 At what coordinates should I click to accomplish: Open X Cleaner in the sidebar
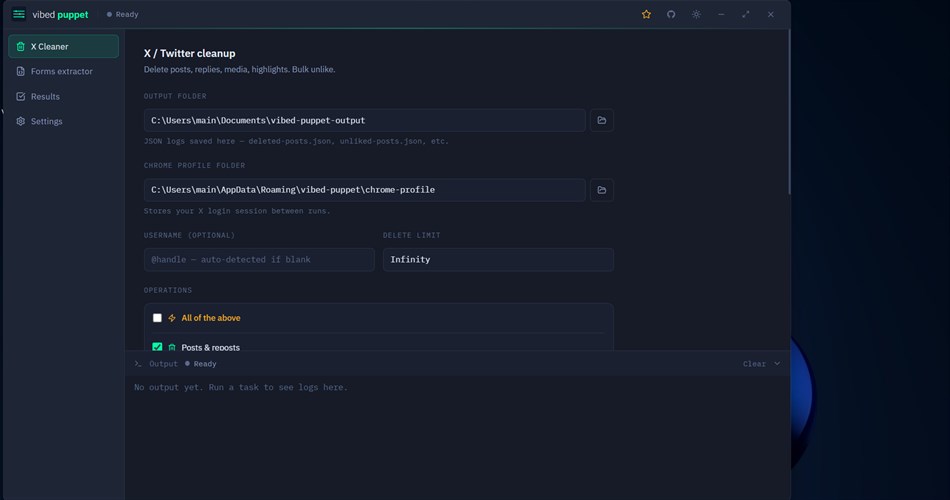[x=64, y=46]
